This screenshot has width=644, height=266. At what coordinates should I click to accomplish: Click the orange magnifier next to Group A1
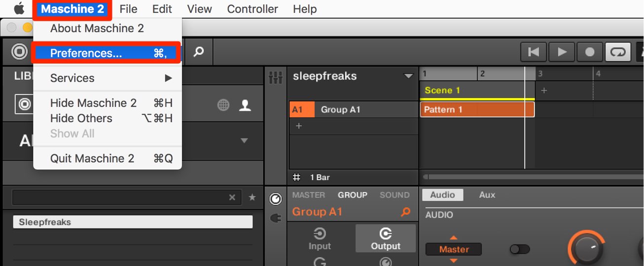(405, 212)
